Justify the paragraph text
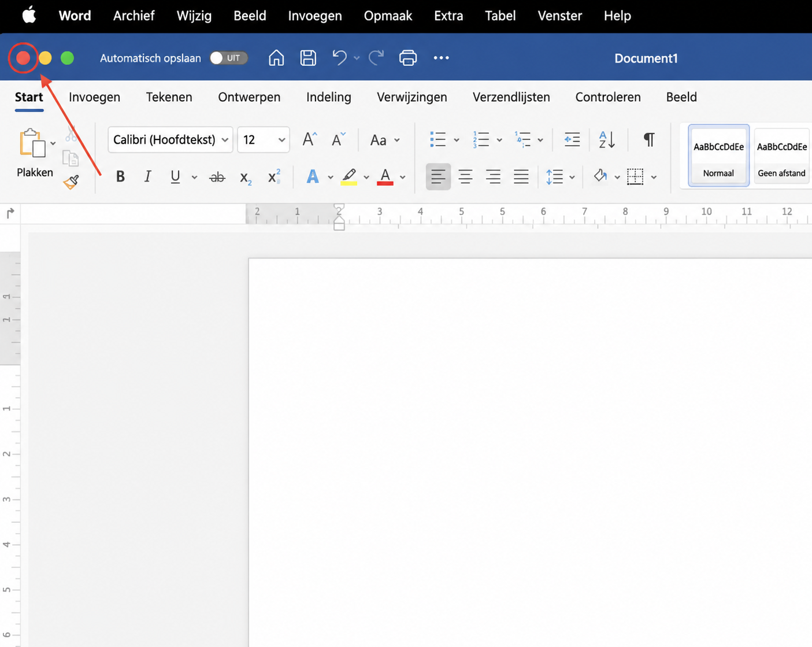 pyautogui.click(x=521, y=177)
